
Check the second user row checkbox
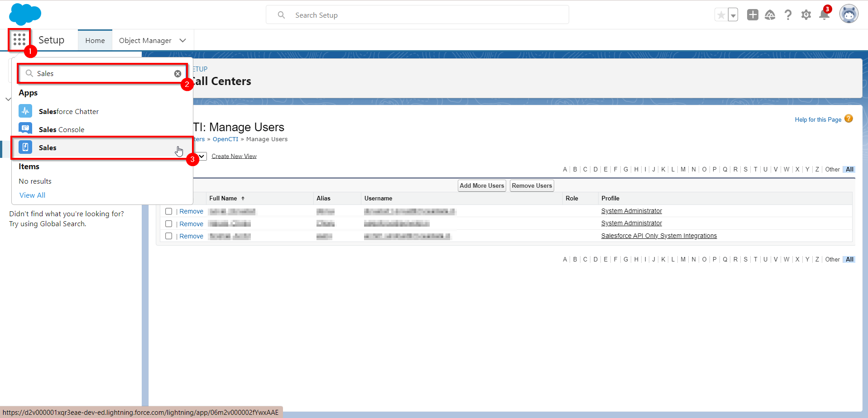[169, 224]
